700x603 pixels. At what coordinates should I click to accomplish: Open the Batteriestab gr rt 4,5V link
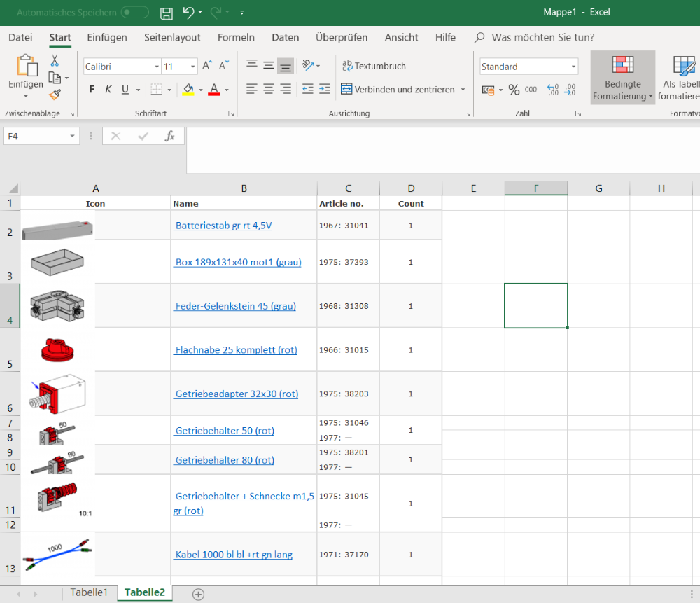pos(223,225)
